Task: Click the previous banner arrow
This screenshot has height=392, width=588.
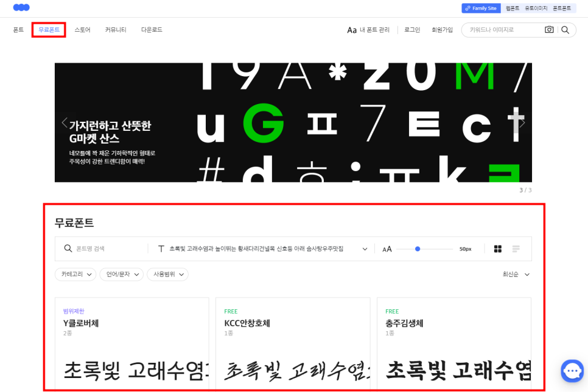Action: (65, 122)
